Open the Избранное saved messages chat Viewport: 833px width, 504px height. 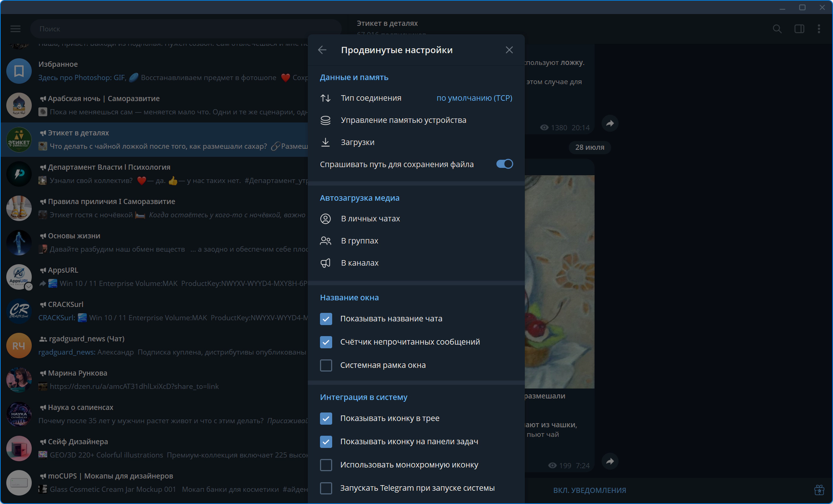tap(154, 71)
